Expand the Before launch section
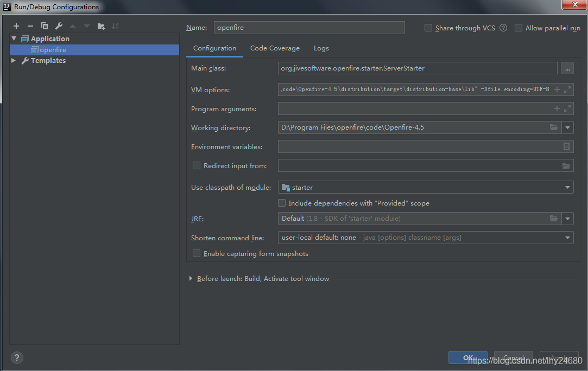This screenshot has height=371, width=588. tap(191, 278)
